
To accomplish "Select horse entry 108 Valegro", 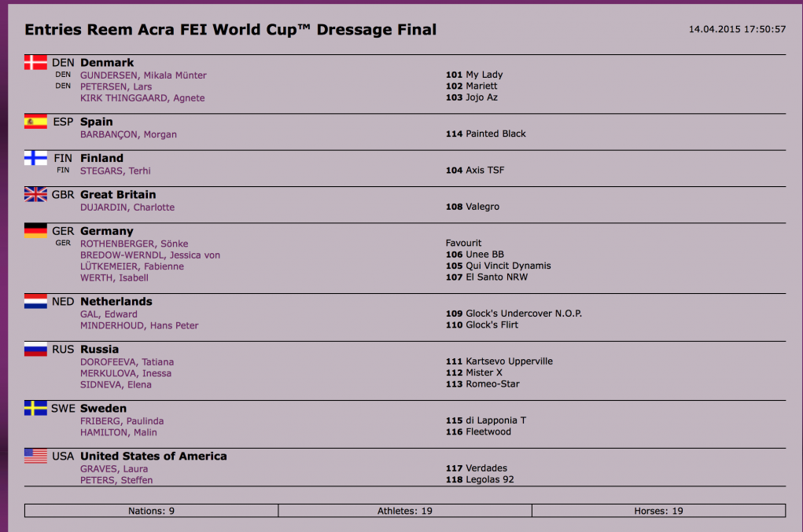I will pos(472,207).
